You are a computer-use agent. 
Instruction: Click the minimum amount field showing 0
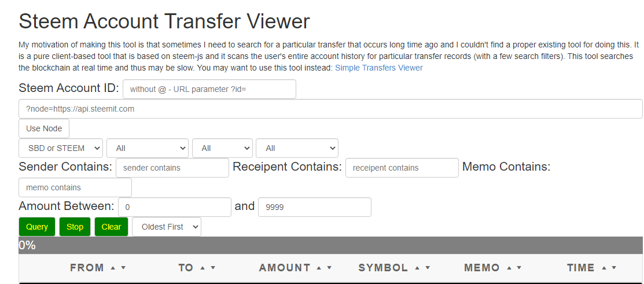point(175,207)
